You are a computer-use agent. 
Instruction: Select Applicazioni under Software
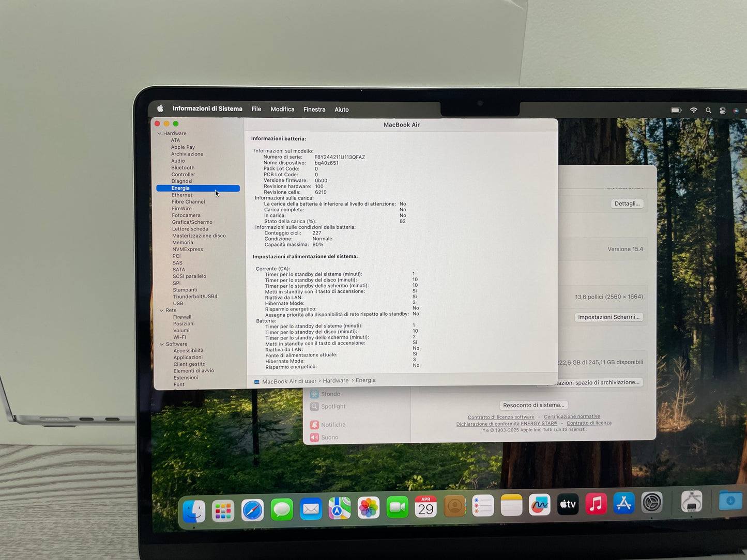coord(188,357)
